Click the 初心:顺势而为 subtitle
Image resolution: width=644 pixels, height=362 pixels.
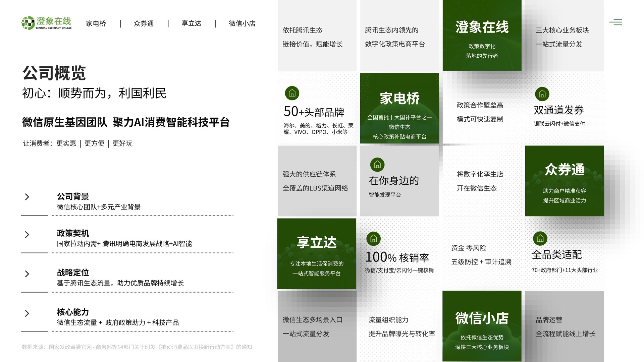tap(94, 93)
